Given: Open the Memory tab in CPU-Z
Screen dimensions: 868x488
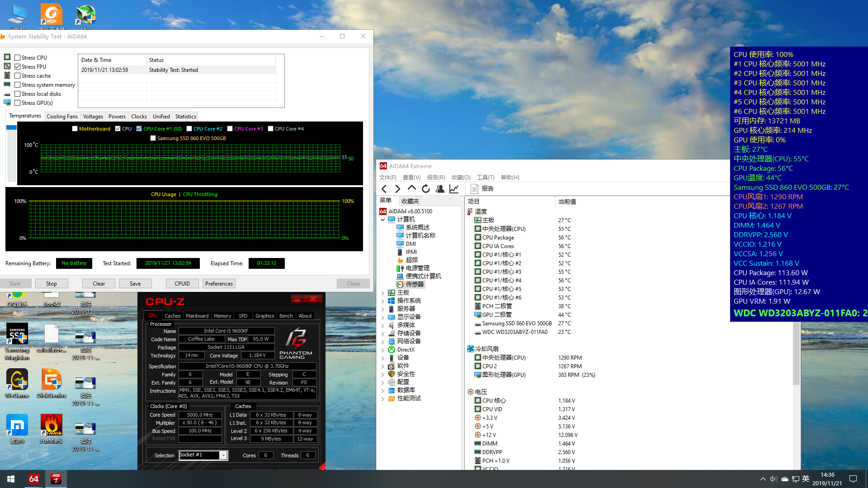Looking at the screenshot, I should click(x=222, y=316).
